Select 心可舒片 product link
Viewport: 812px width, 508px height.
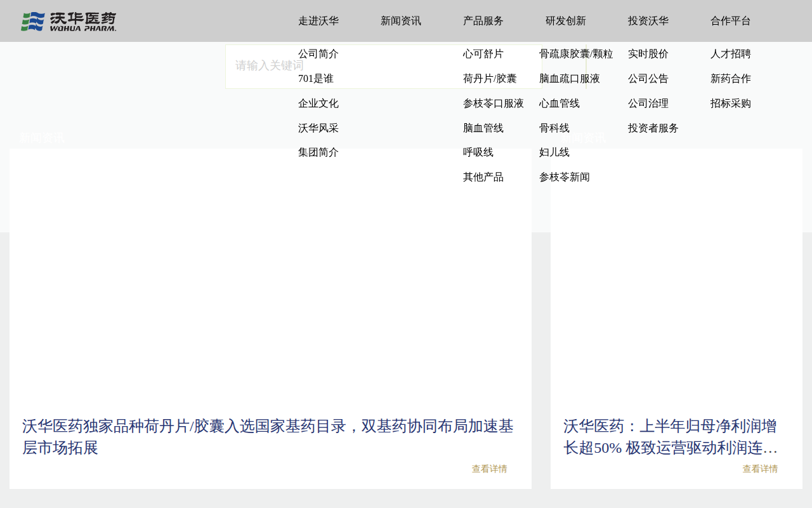(483, 54)
